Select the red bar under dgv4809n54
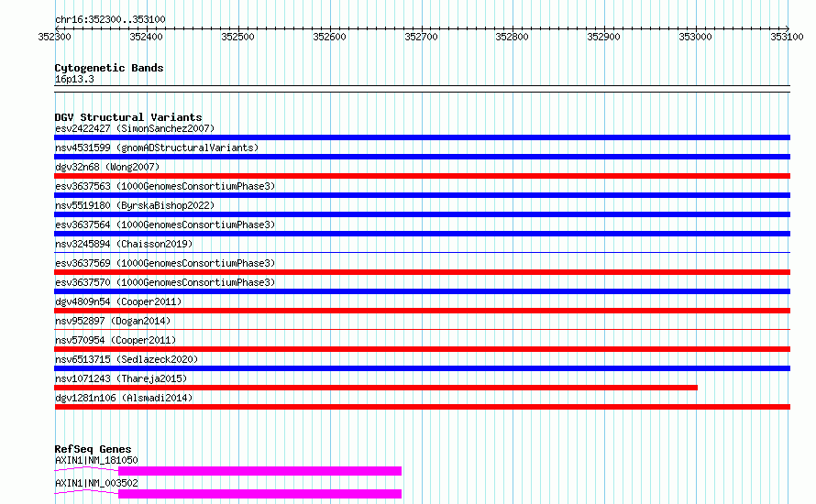The width and height of the screenshot is (816, 504). pos(422,311)
